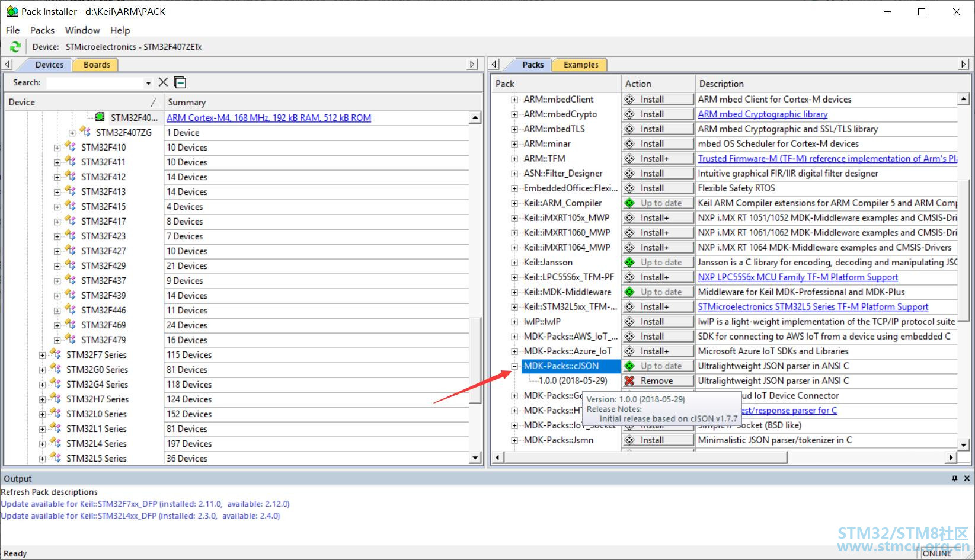Screen dimensions: 975x560
Task: Open the File menu
Action: tap(12, 30)
